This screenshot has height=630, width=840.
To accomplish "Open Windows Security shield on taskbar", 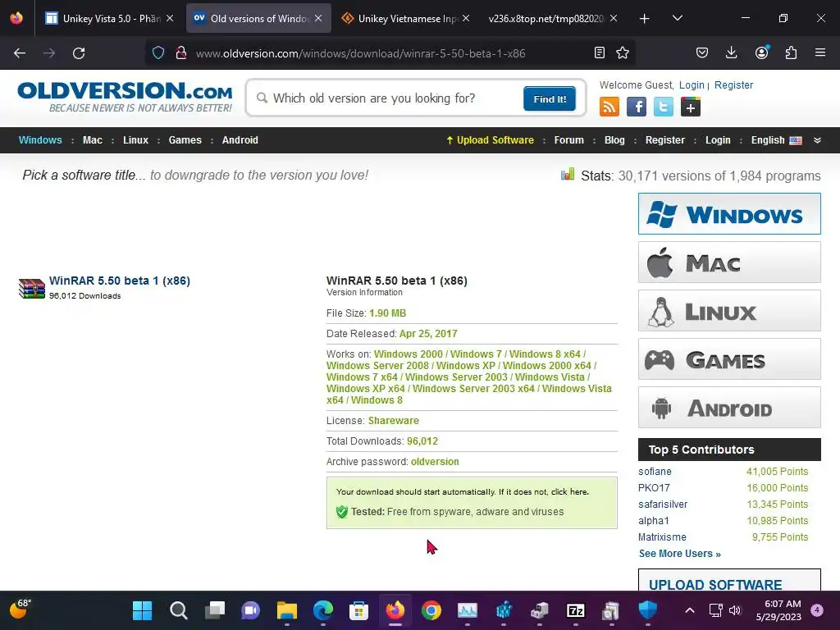I will (648, 610).
